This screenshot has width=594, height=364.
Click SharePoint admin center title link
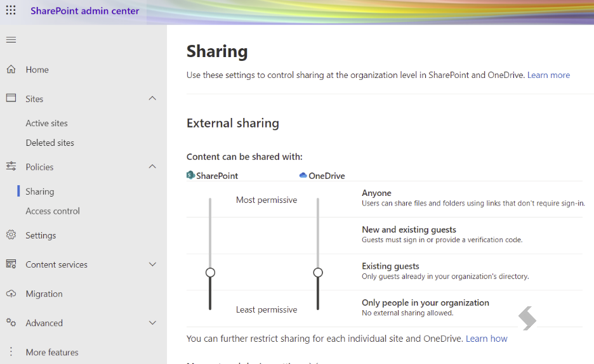[x=85, y=11]
